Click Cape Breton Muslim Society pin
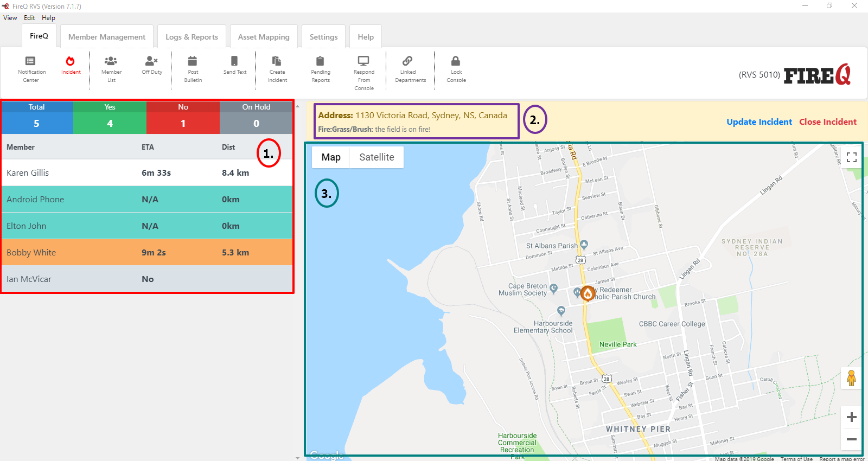Viewport: 868px width, 461px height. coord(553,289)
